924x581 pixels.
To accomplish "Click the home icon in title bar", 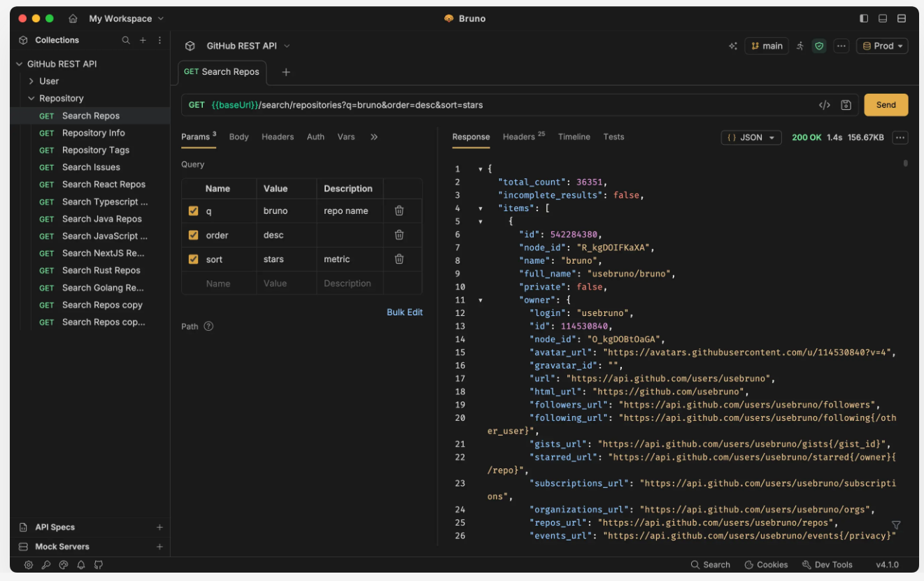I will 73,19.
